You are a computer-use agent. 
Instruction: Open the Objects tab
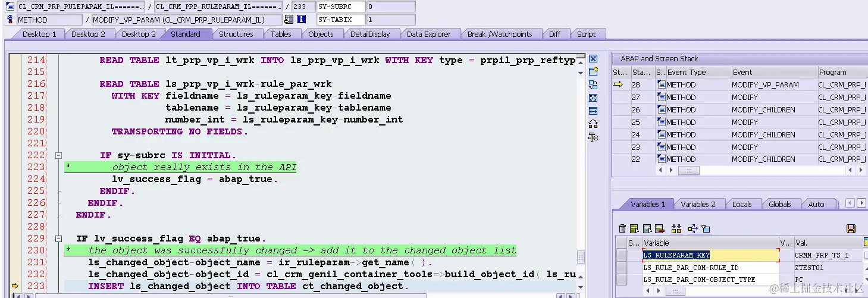tap(321, 34)
